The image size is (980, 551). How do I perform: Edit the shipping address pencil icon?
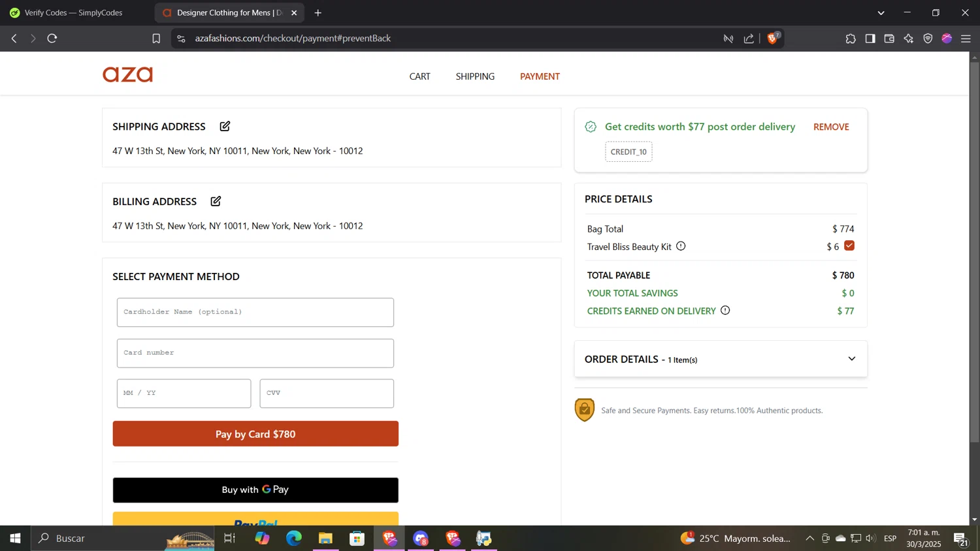[225, 126]
